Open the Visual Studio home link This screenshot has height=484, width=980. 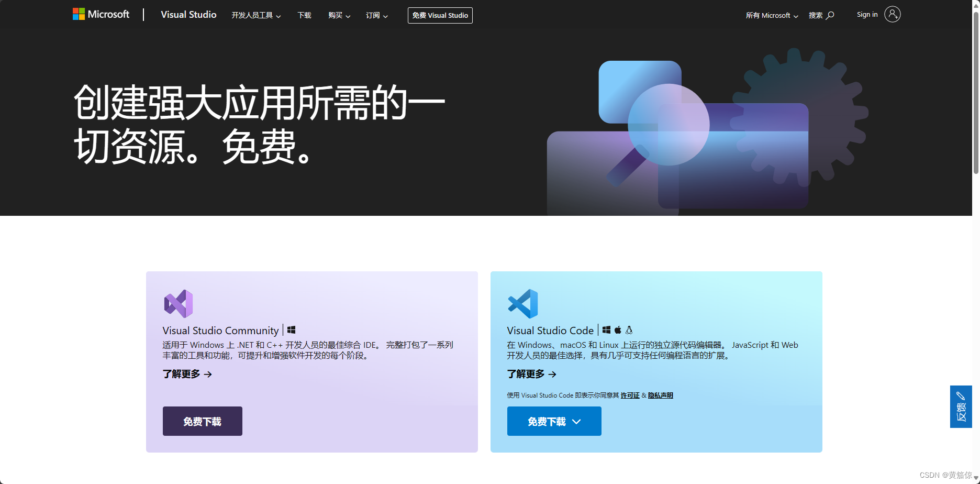[x=188, y=15]
